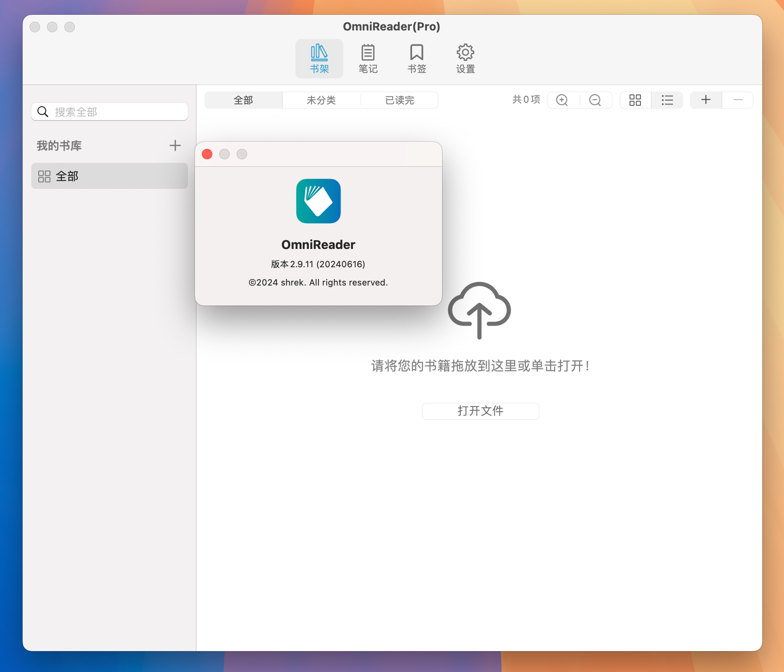Click the OmniReader(Pro) window title

point(392,27)
